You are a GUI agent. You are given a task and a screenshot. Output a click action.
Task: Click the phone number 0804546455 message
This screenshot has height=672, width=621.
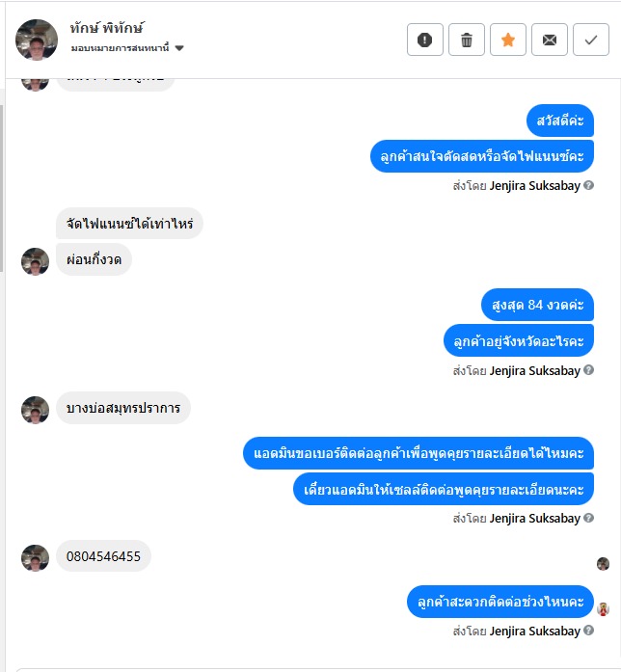coord(103,556)
